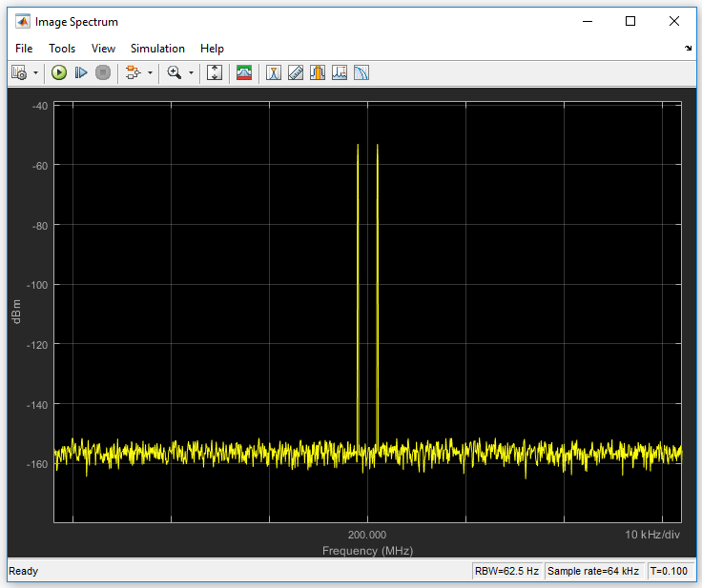Click the Sample rate=64 kHz status field
The width and height of the screenshot is (702, 588).
click(x=594, y=572)
